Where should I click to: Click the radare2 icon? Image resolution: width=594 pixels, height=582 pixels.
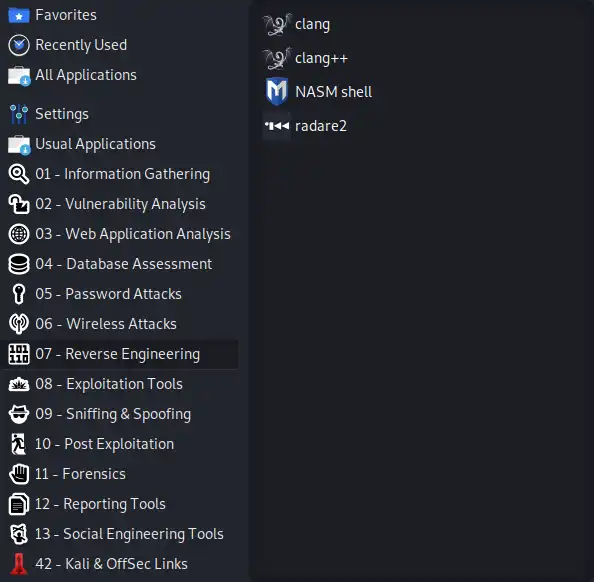pyautogui.click(x=277, y=125)
